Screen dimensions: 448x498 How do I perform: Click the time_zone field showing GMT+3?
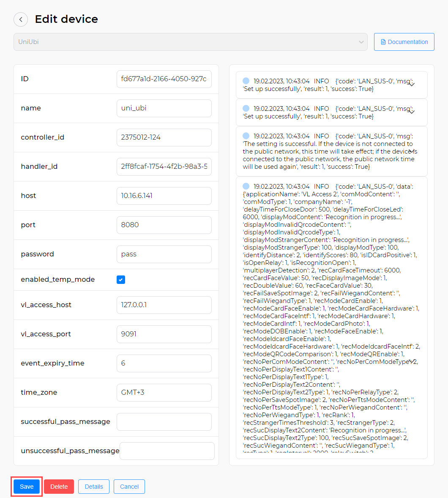[x=164, y=393]
